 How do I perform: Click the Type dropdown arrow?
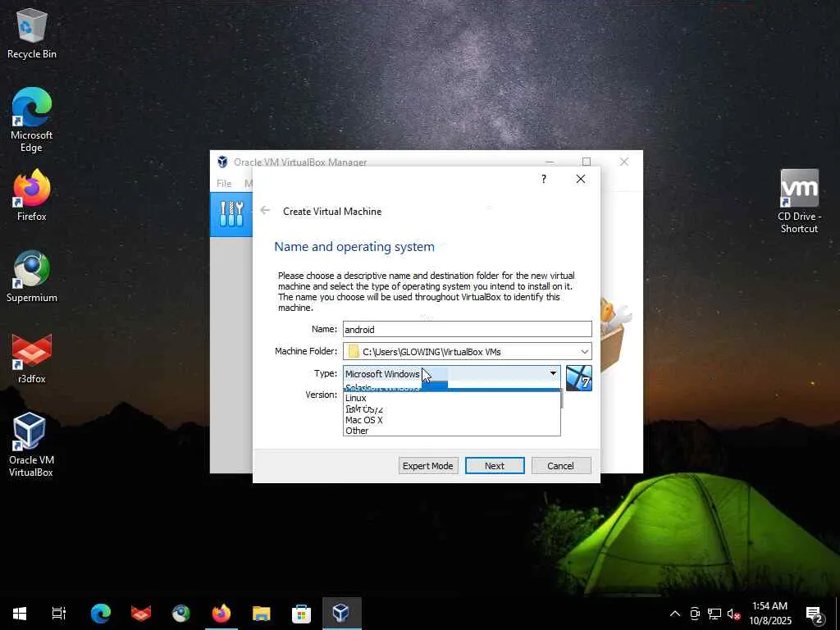(553, 373)
